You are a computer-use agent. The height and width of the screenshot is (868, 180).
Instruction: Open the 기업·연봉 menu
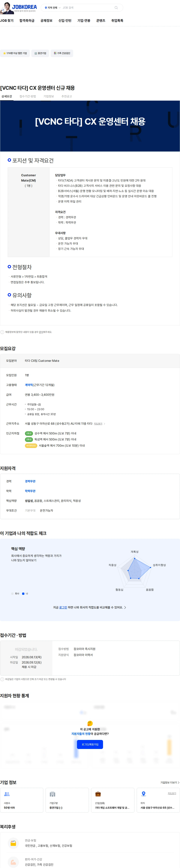(84, 20)
